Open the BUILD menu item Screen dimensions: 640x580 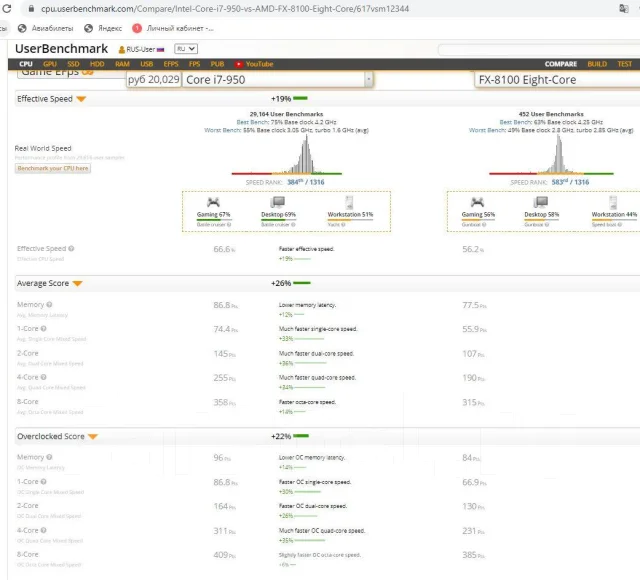tap(597, 64)
